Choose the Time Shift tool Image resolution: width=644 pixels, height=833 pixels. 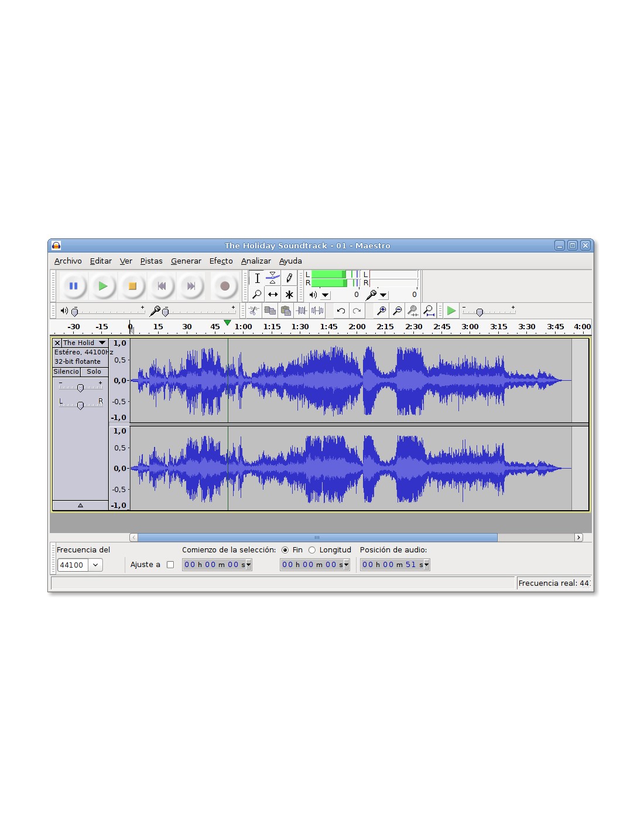click(273, 295)
